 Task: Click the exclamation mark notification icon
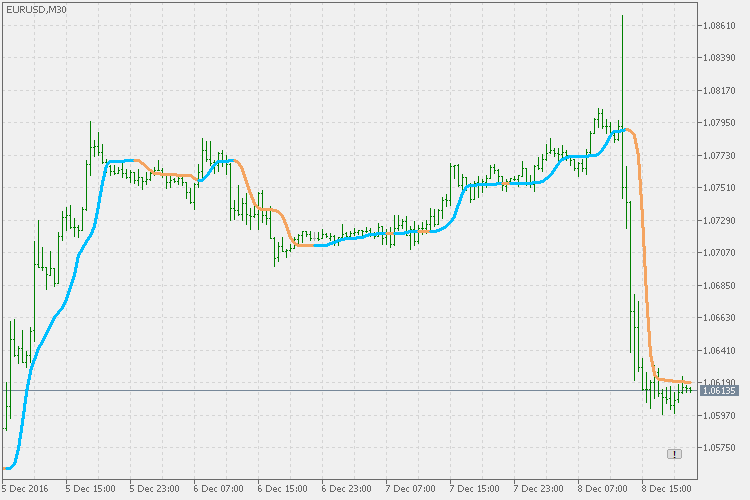(674, 454)
